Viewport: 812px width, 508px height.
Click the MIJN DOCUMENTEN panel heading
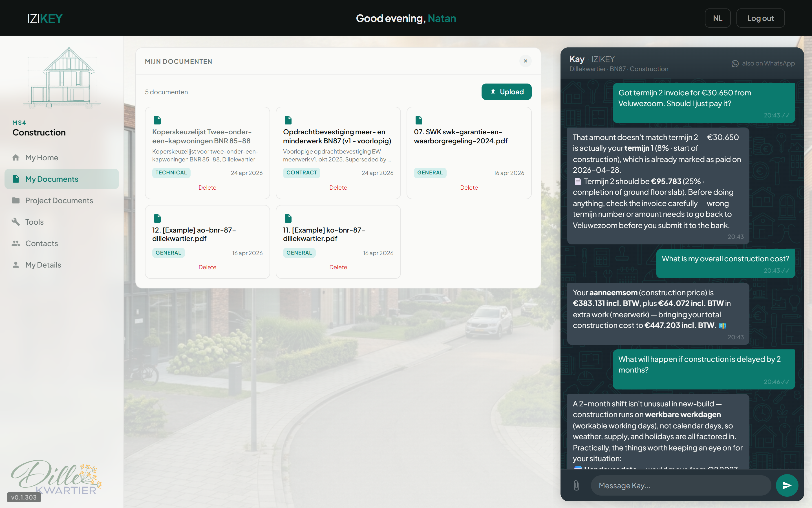(178, 62)
